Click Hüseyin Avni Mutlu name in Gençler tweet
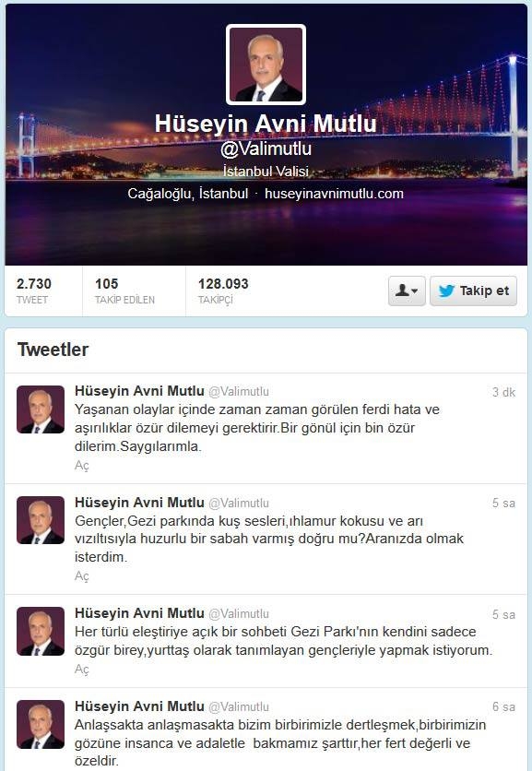This screenshot has width=532, height=771. (139, 502)
